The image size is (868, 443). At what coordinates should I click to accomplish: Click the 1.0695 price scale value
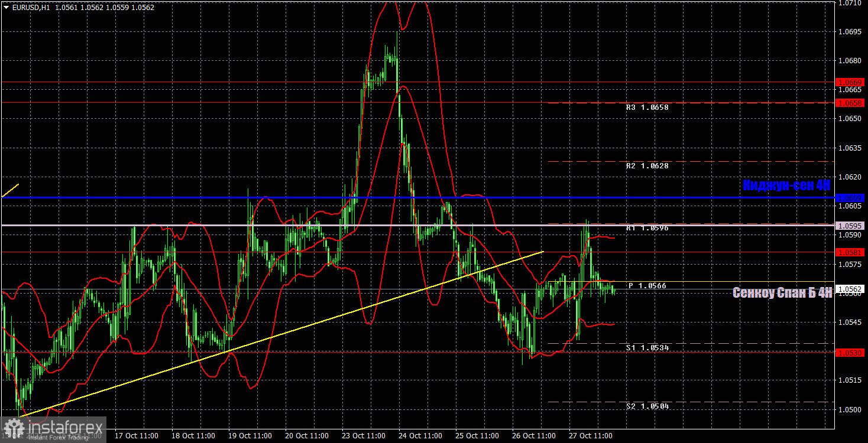click(x=851, y=31)
